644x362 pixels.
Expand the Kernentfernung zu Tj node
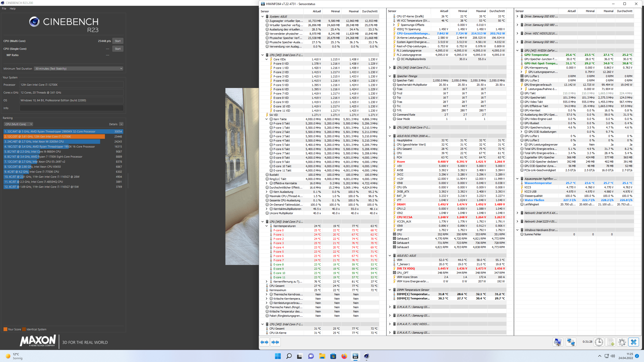click(266, 282)
